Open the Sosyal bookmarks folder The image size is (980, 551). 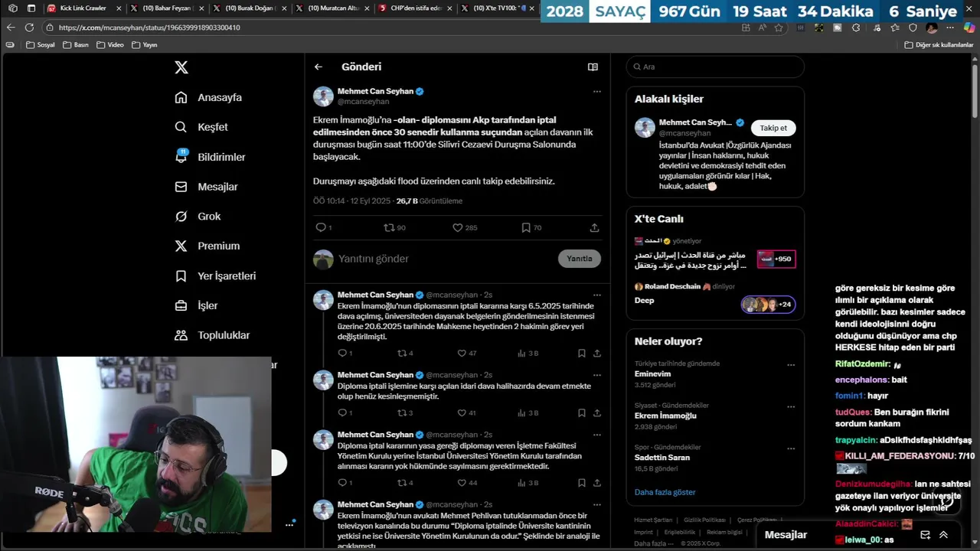[x=41, y=45]
